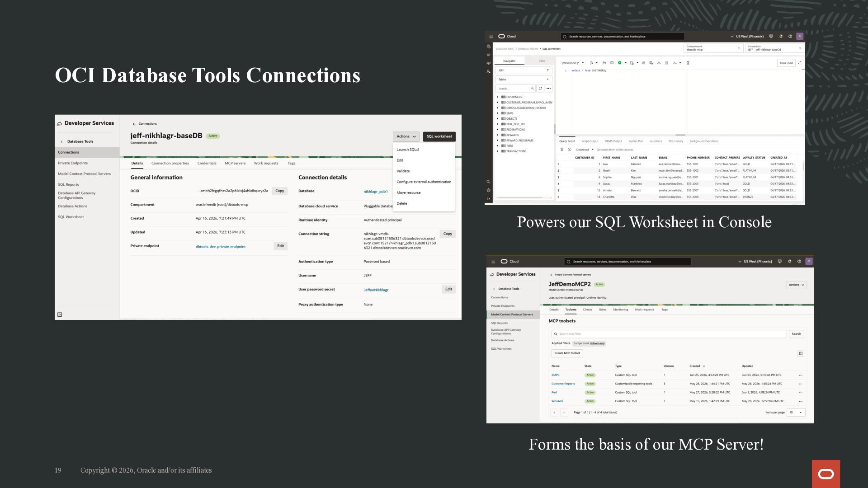Click the code icon in SQL Worksheet left rail

pyautogui.click(x=488, y=55)
